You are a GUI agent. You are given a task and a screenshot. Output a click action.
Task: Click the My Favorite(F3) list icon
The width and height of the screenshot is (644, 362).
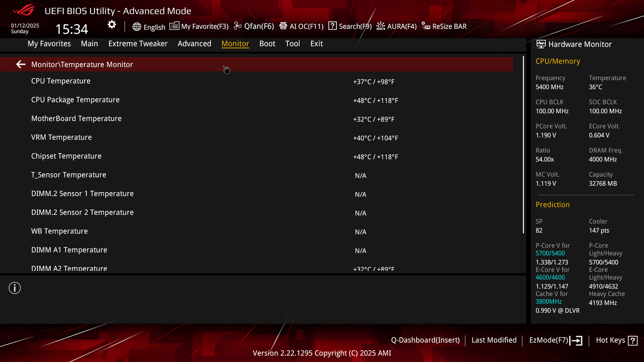point(174,26)
